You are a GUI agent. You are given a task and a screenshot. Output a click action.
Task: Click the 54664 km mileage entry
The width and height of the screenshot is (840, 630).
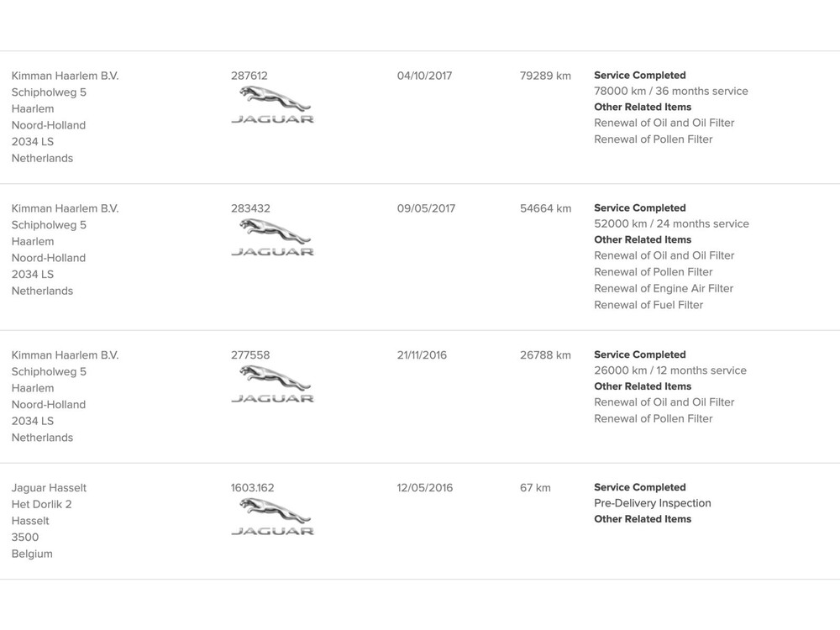(545, 208)
